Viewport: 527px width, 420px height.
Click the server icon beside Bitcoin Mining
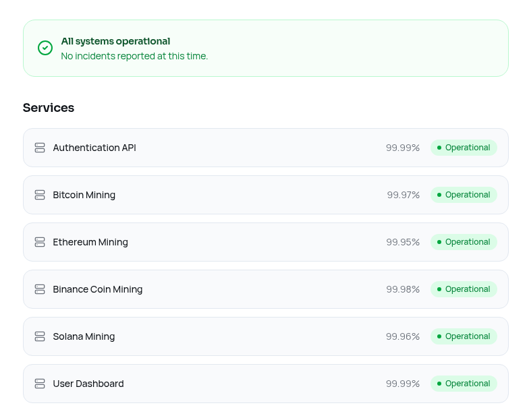40,195
